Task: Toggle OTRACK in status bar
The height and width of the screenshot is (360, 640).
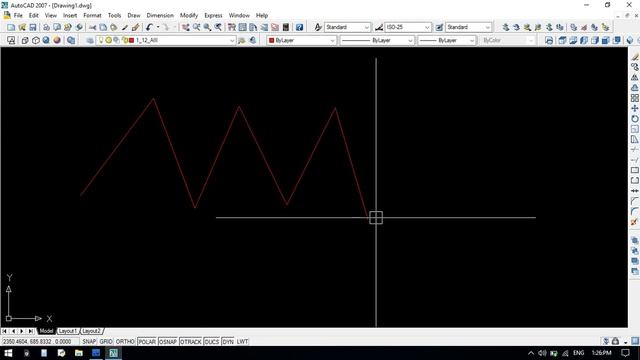Action: click(x=191, y=342)
